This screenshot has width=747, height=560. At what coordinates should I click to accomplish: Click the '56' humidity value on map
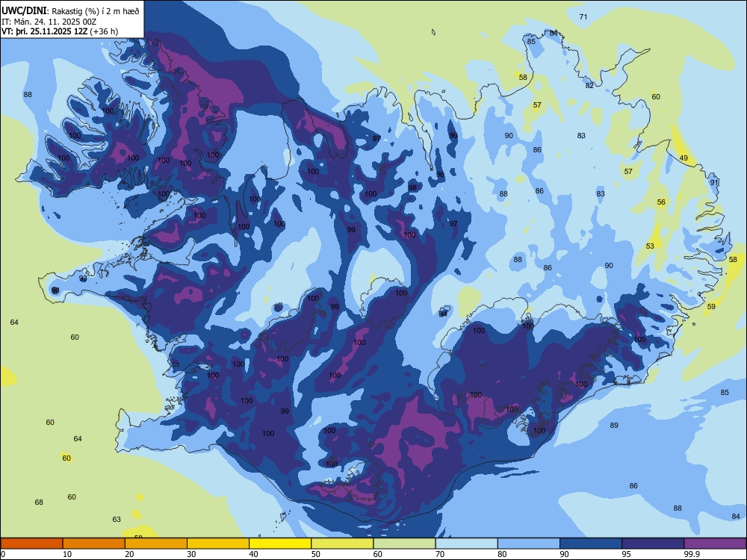click(x=661, y=202)
